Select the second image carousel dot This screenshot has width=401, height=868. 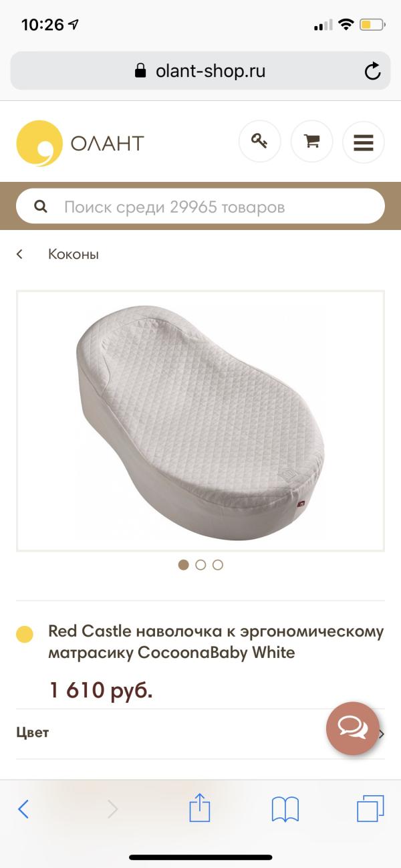point(200,565)
